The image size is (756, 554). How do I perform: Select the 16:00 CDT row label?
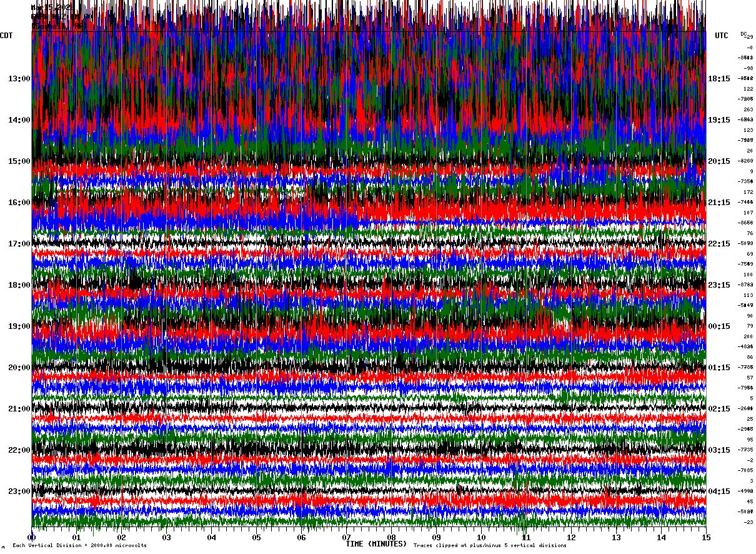19,203
